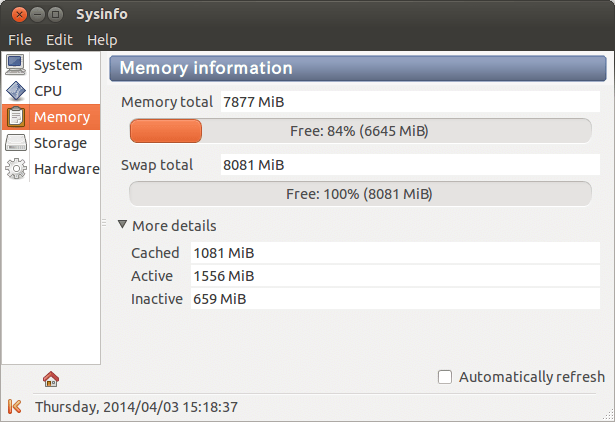Open the Edit menu
The height and width of the screenshot is (422, 615).
[x=59, y=40]
